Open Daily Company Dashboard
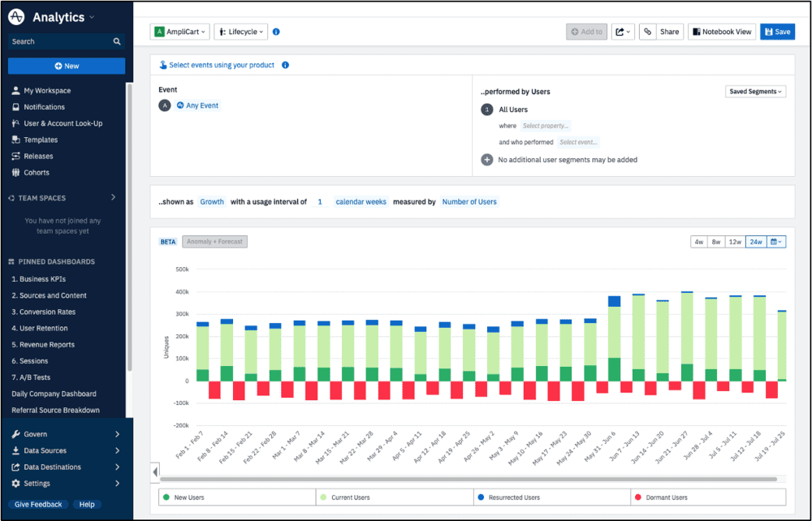Image resolution: width=812 pixels, height=521 pixels. (54, 394)
